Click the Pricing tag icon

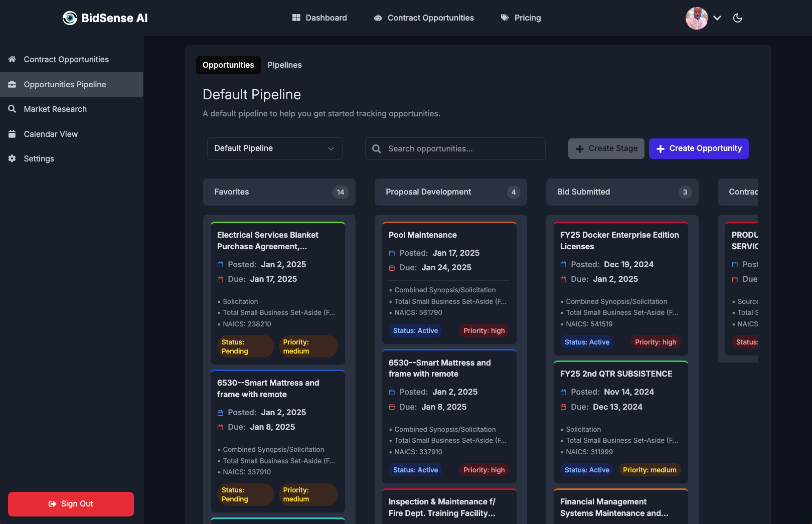click(504, 18)
